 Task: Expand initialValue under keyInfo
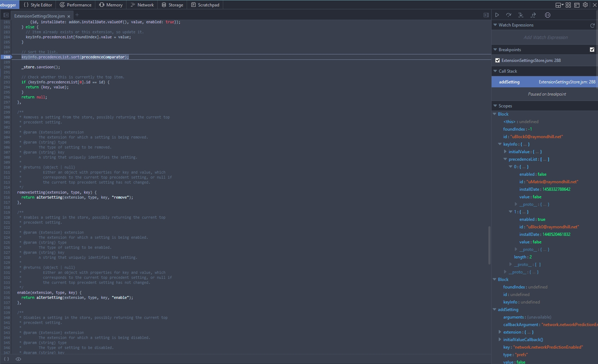505,152
